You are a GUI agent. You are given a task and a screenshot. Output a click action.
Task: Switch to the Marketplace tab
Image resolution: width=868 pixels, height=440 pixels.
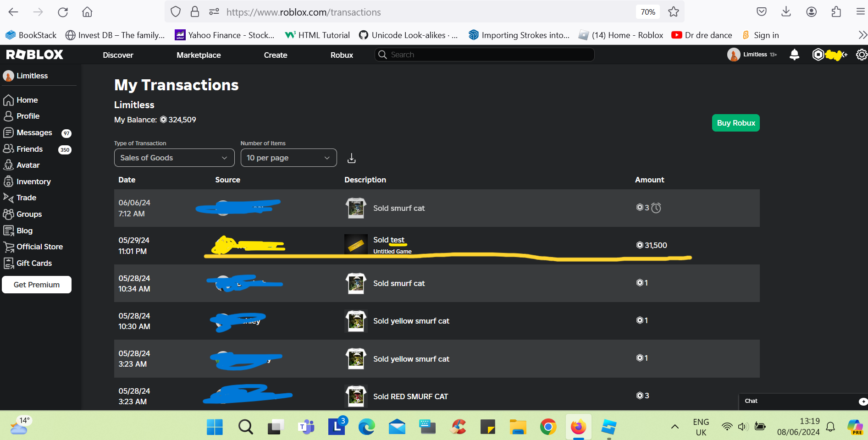pyautogui.click(x=199, y=55)
